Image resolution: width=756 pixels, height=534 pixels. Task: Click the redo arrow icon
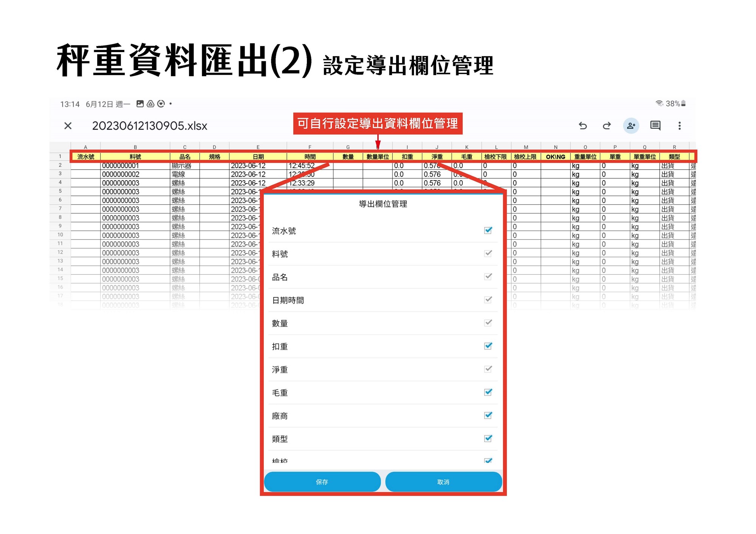tap(607, 126)
